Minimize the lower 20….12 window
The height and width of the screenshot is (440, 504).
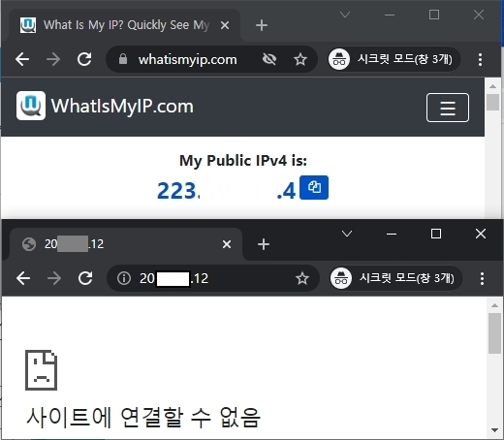392,234
